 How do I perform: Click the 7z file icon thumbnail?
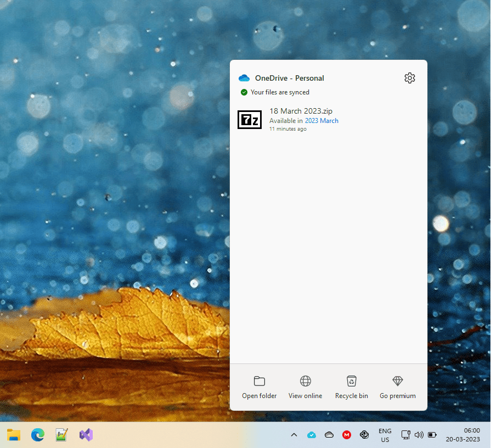[250, 119]
